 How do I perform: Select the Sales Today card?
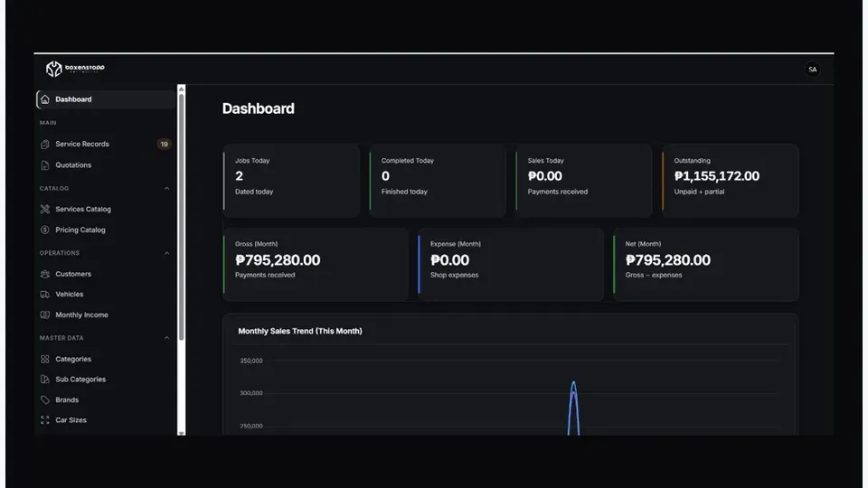(583, 181)
